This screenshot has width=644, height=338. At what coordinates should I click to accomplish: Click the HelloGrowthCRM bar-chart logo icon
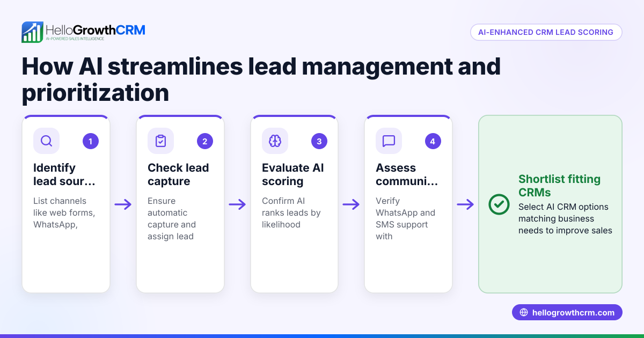(32, 32)
